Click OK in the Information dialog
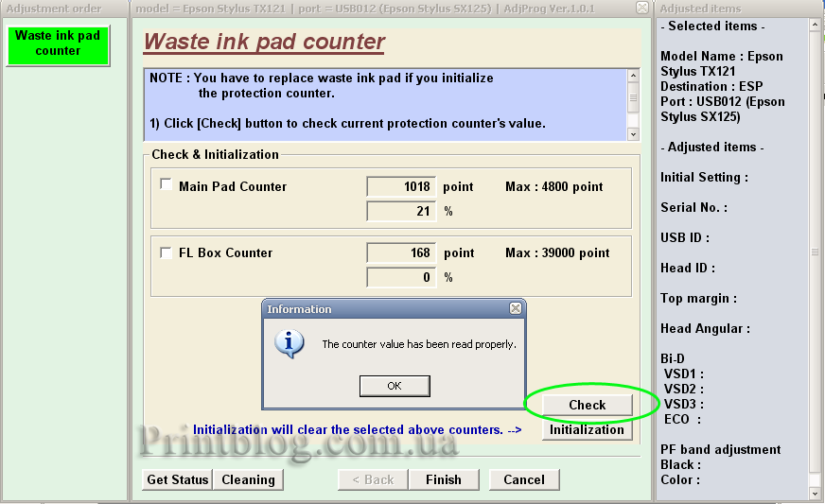The height and width of the screenshot is (504, 825). 395,386
